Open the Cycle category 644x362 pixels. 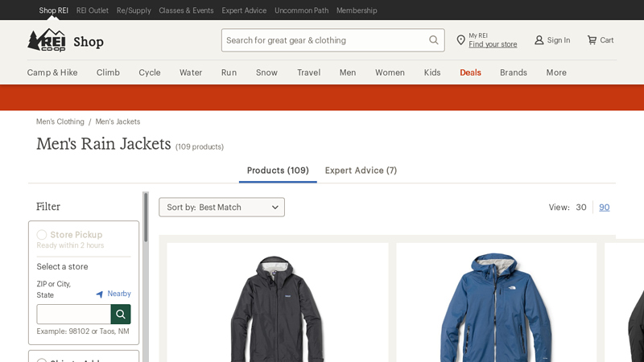[150, 72]
